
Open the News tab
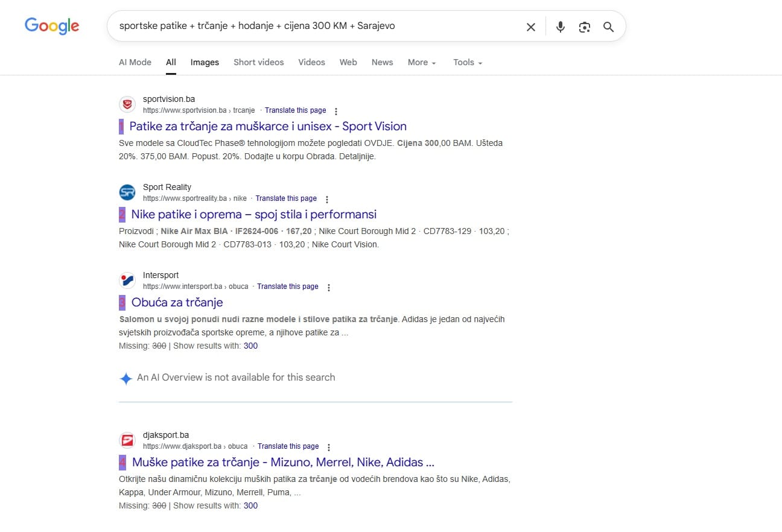click(x=382, y=62)
